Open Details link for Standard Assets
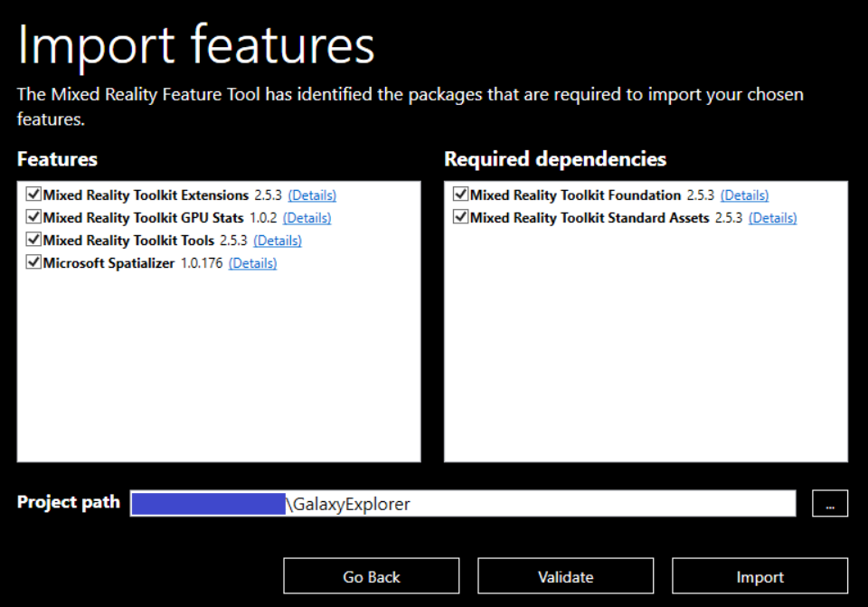The height and width of the screenshot is (607, 868). [x=772, y=218]
